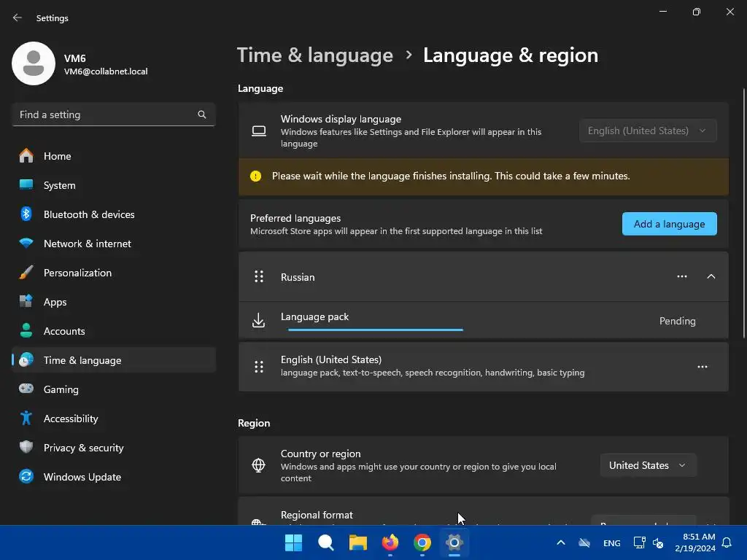Click the Windows display language laptop icon
This screenshot has width=747, height=560.
tap(259, 131)
